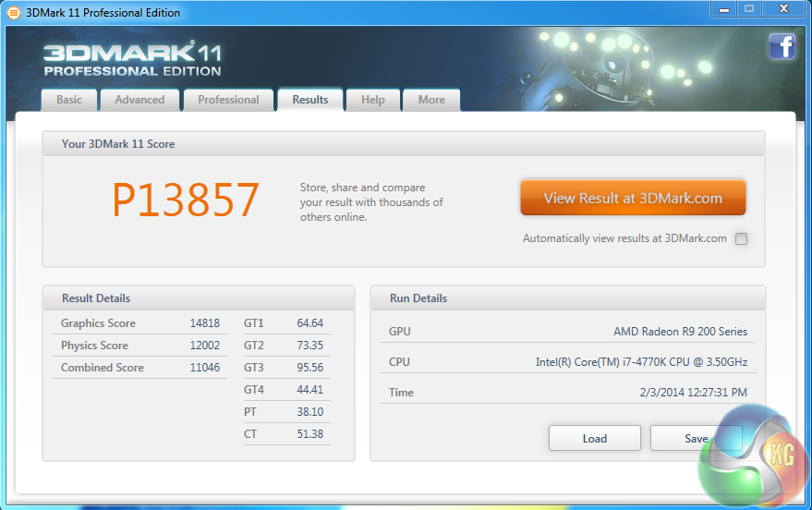Click the GPU label in Run Details

coord(400,332)
